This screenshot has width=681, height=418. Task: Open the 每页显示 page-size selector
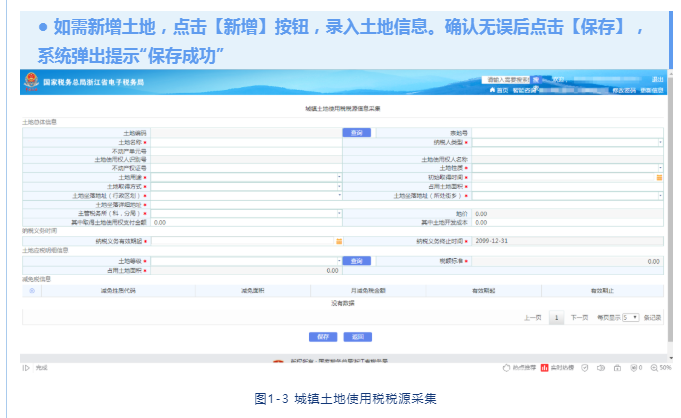[x=631, y=318]
